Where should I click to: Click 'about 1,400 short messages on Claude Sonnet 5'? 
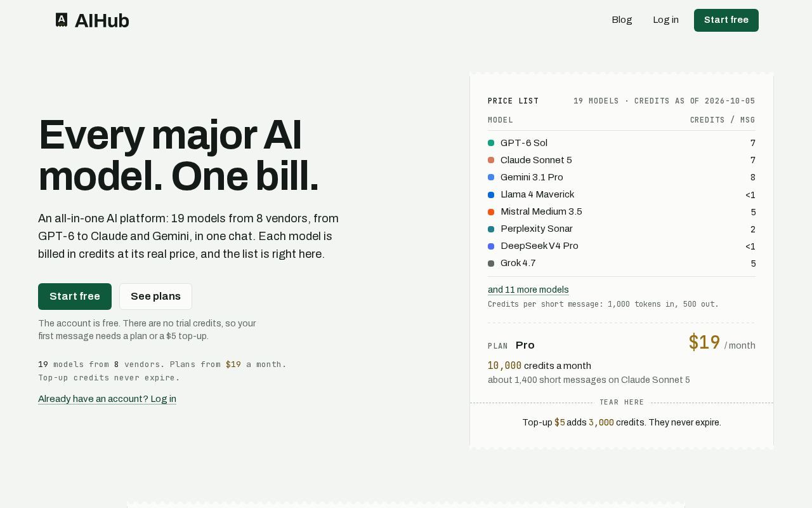click(589, 380)
